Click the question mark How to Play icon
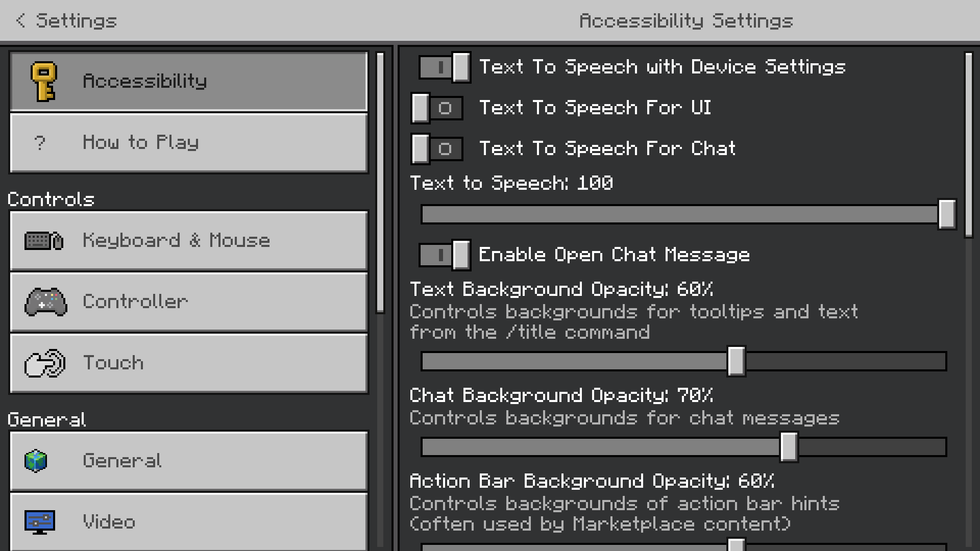The image size is (980, 551). coord(40,143)
